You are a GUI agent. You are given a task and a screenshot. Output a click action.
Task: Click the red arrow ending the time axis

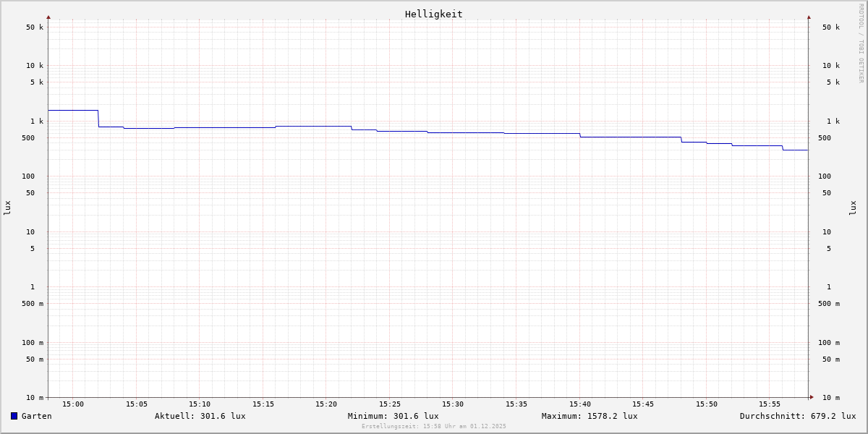tap(812, 397)
